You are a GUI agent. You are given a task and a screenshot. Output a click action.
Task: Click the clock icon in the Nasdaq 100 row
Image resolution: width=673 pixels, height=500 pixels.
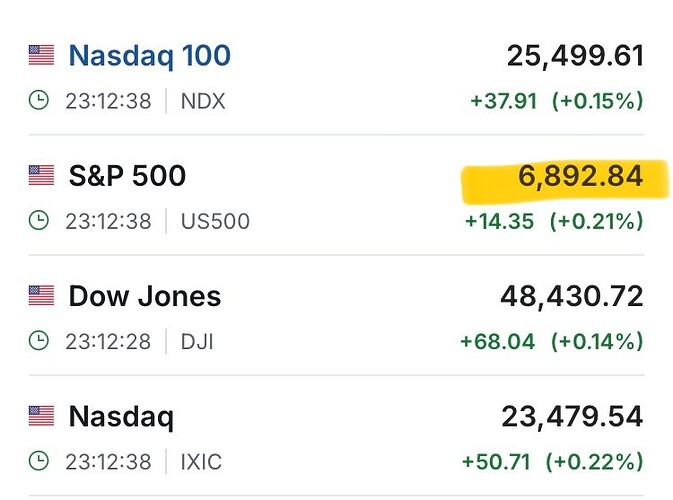38,100
